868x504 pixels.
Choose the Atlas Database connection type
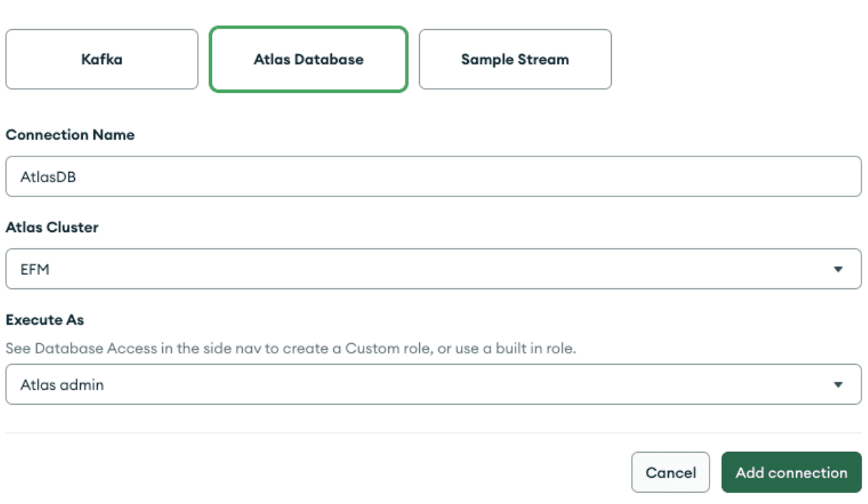308,59
